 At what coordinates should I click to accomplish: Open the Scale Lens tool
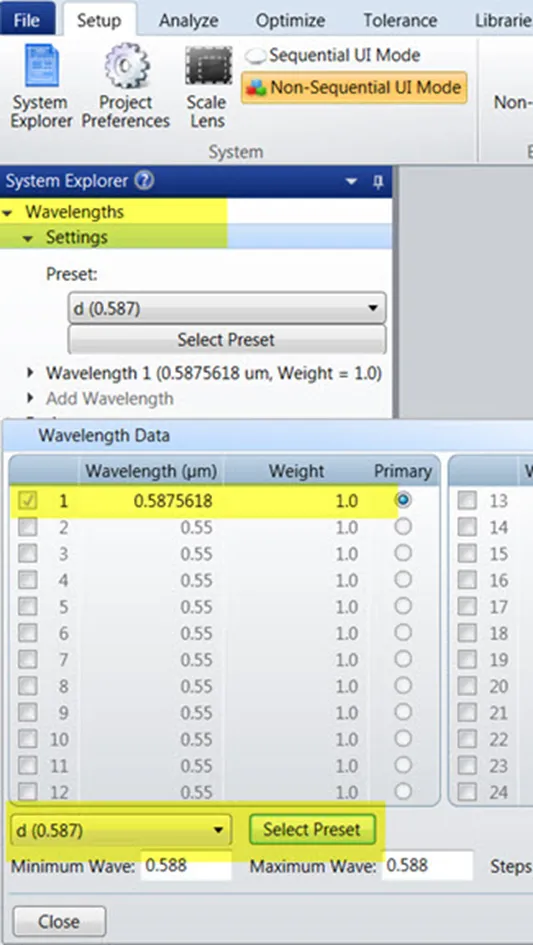pos(207,87)
